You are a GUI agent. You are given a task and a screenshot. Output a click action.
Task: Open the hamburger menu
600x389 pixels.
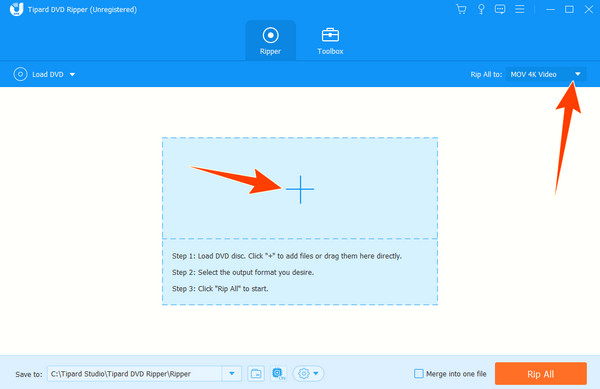point(520,9)
